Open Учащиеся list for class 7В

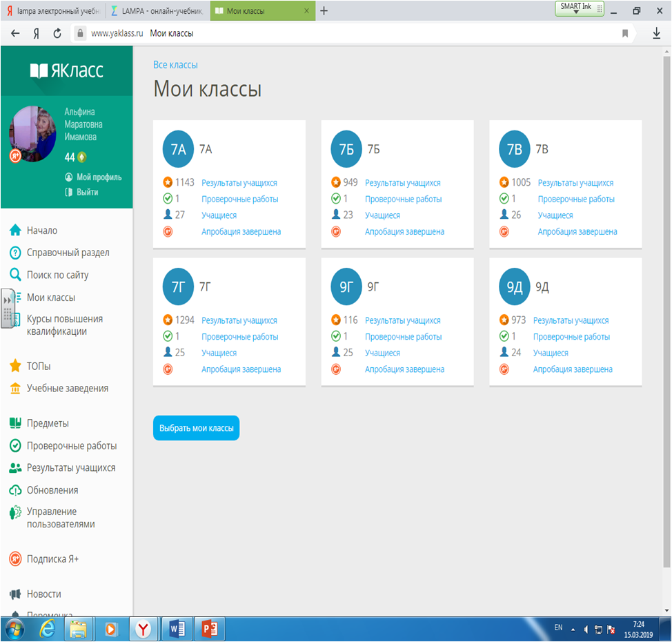555,215
